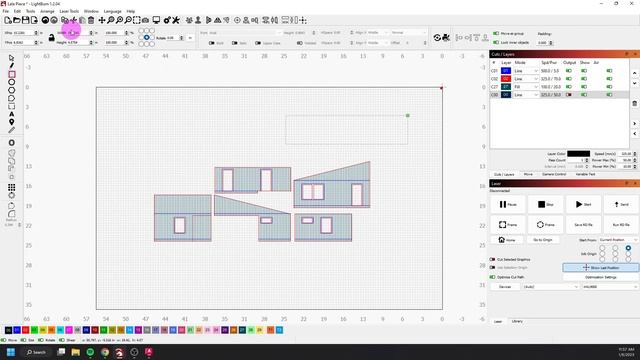The height and width of the screenshot is (360, 640).
Task: Select blue 01 layer swatch in Cuts list
Action: tap(506, 71)
